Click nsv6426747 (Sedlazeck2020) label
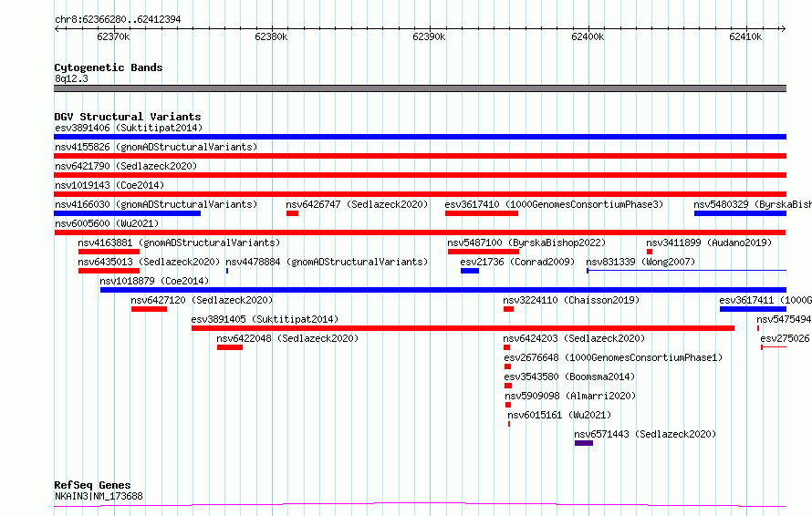The width and height of the screenshot is (812, 516). [x=357, y=204]
